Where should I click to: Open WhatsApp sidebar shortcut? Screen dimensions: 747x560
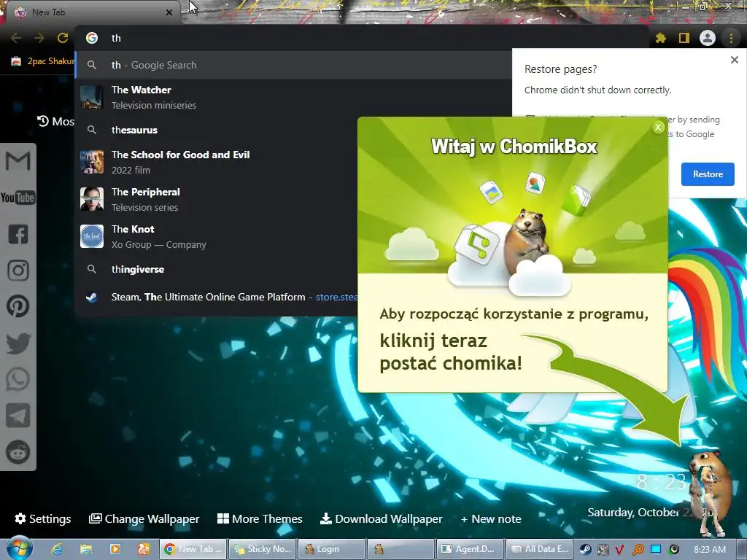[x=18, y=379]
